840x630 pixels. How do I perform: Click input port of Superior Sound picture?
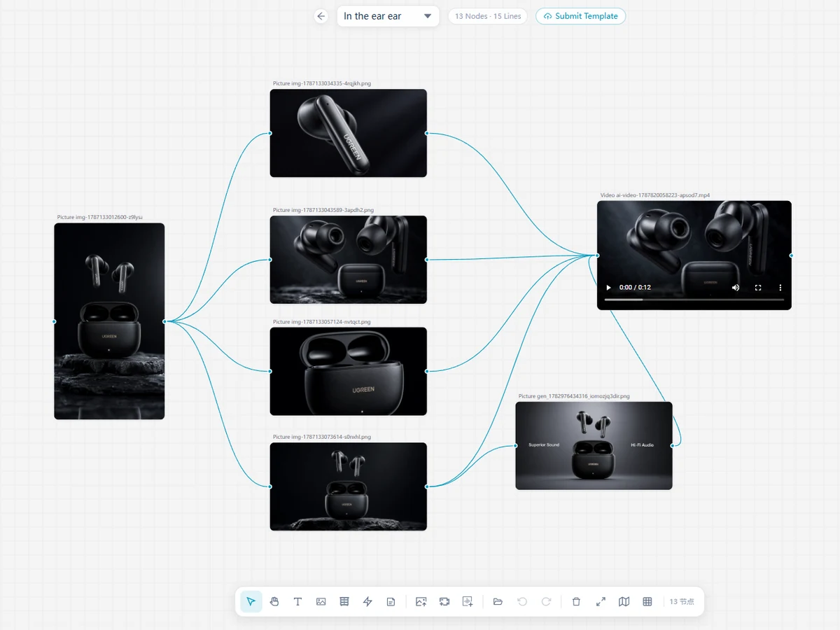(x=516, y=446)
